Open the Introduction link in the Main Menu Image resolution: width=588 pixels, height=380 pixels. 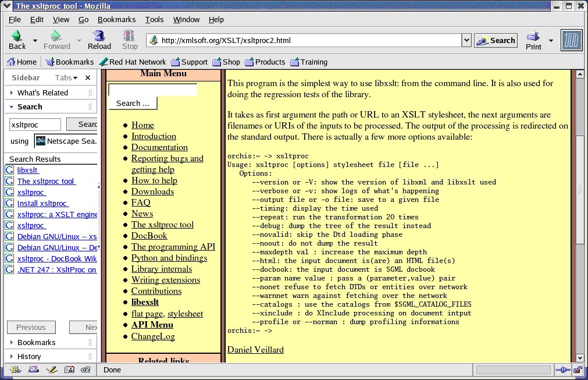[154, 136]
